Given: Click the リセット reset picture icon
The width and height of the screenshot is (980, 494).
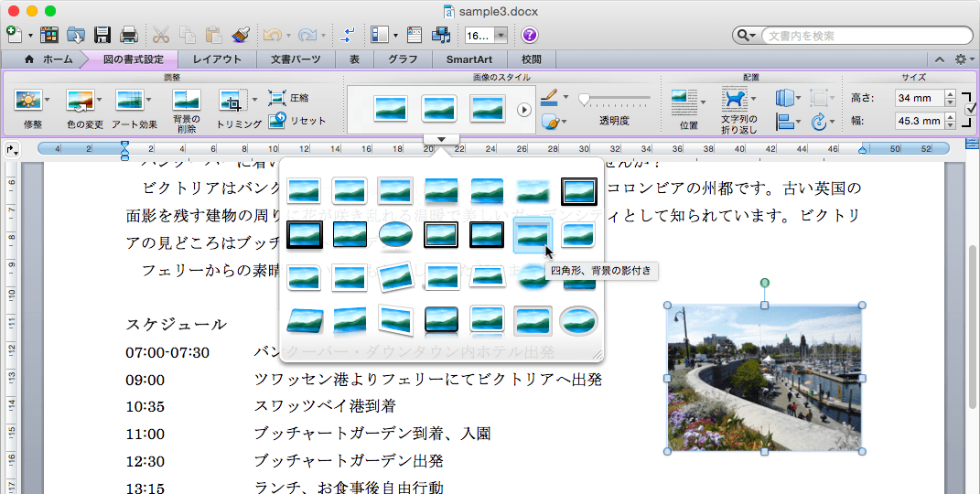Looking at the screenshot, I should [277, 121].
